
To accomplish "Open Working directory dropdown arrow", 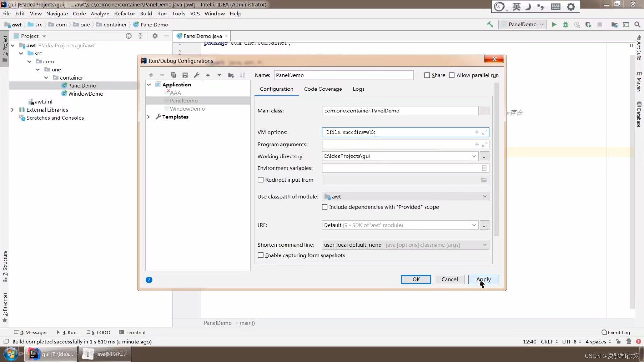I will click(474, 156).
